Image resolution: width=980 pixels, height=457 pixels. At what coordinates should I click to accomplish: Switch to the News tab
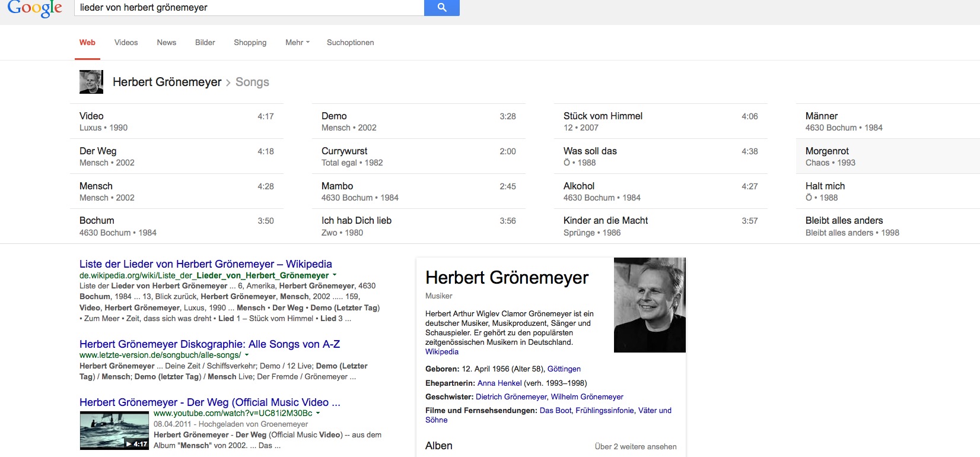pos(166,43)
